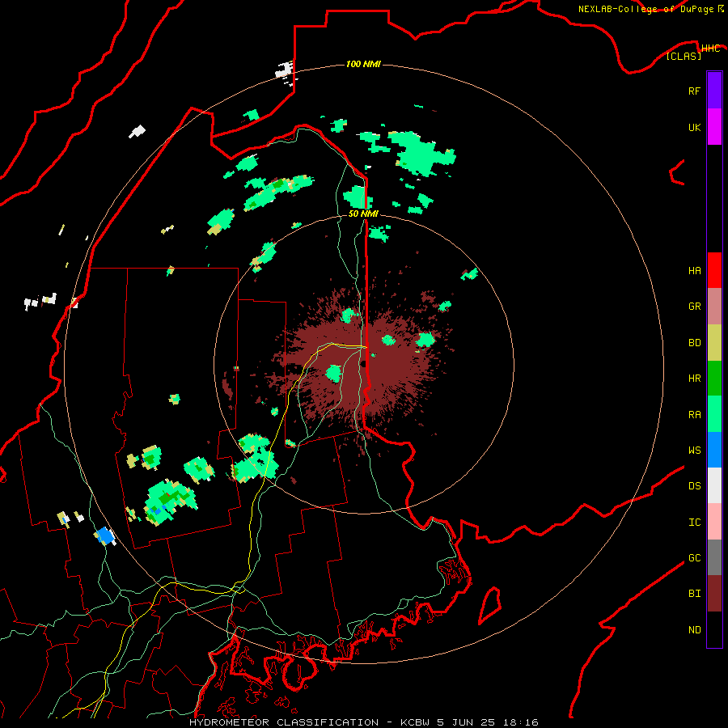Click the RA legend label
This screenshot has width=728, height=728.
point(694,415)
